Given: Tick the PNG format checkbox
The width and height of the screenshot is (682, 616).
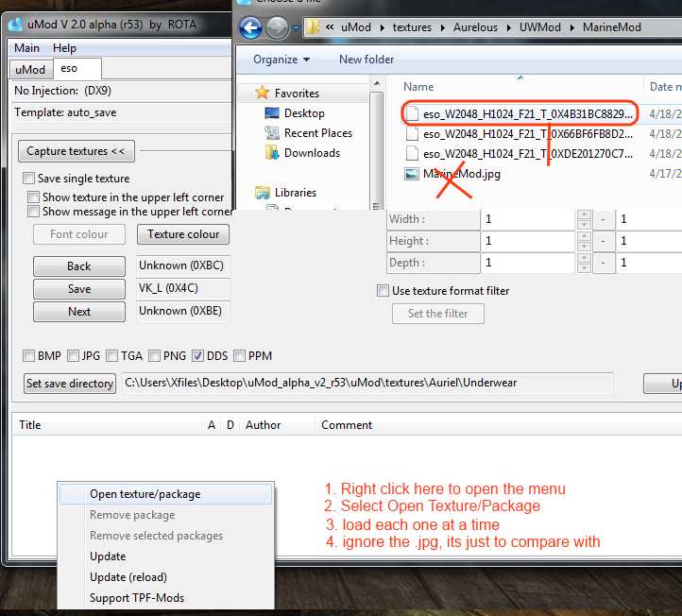Looking at the screenshot, I should pos(155,356).
